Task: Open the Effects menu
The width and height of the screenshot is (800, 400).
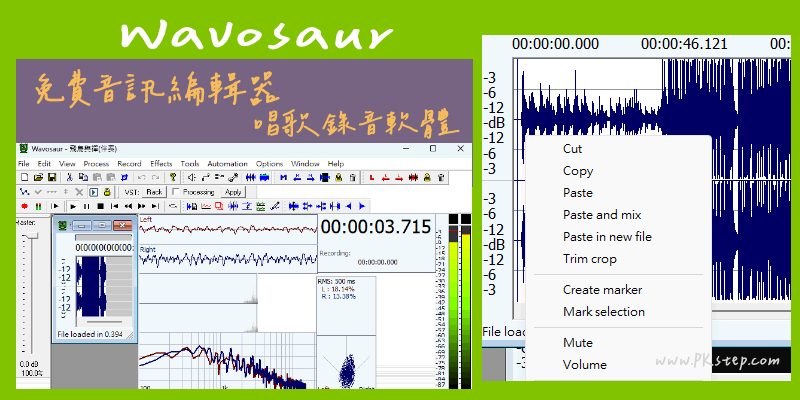Action: point(161,164)
